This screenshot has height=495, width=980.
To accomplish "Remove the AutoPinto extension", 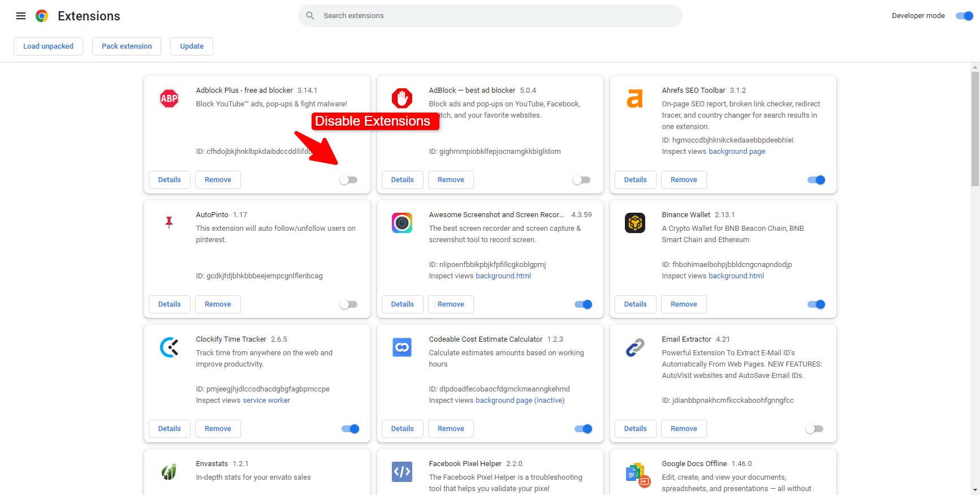I will point(218,304).
